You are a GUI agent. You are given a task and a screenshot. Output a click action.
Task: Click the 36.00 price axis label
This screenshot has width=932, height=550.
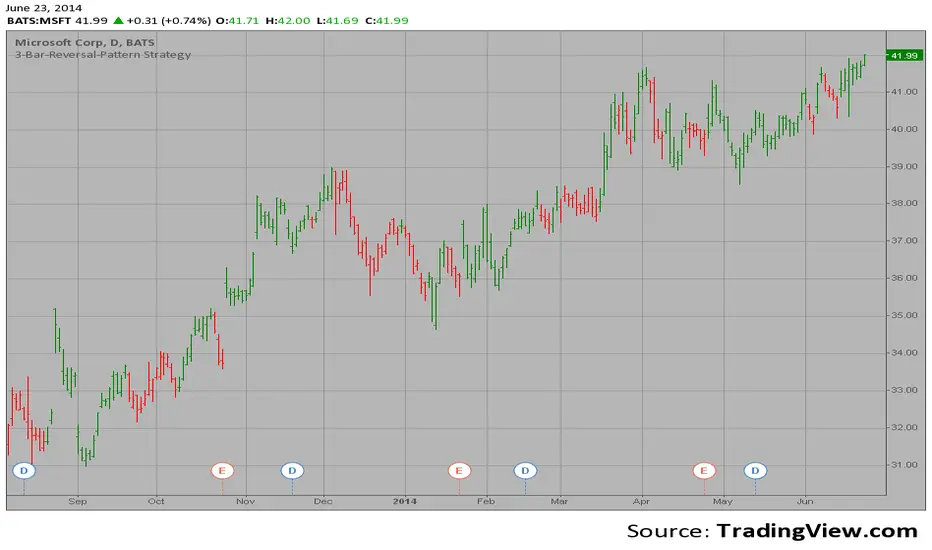(x=905, y=278)
